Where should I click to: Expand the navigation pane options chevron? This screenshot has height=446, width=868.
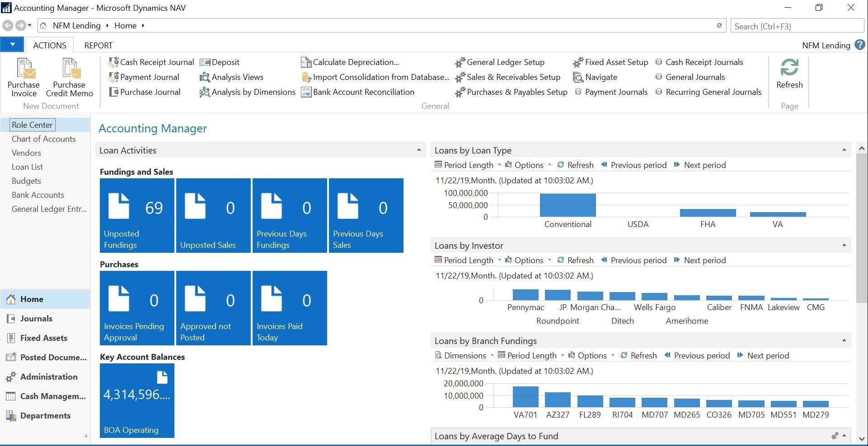[86, 436]
